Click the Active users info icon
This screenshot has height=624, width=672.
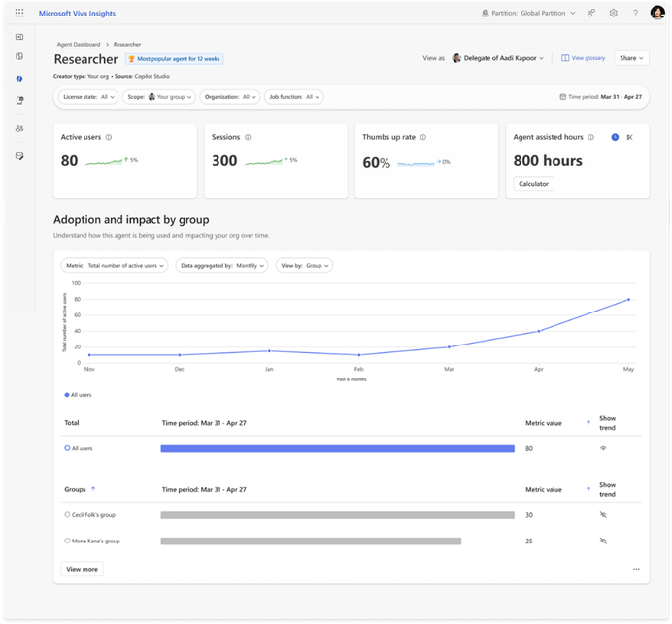click(109, 137)
